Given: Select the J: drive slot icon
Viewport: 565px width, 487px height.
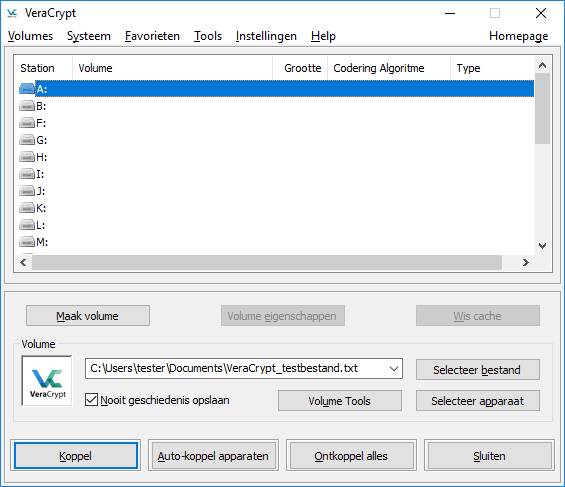Looking at the screenshot, I should (x=27, y=191).
